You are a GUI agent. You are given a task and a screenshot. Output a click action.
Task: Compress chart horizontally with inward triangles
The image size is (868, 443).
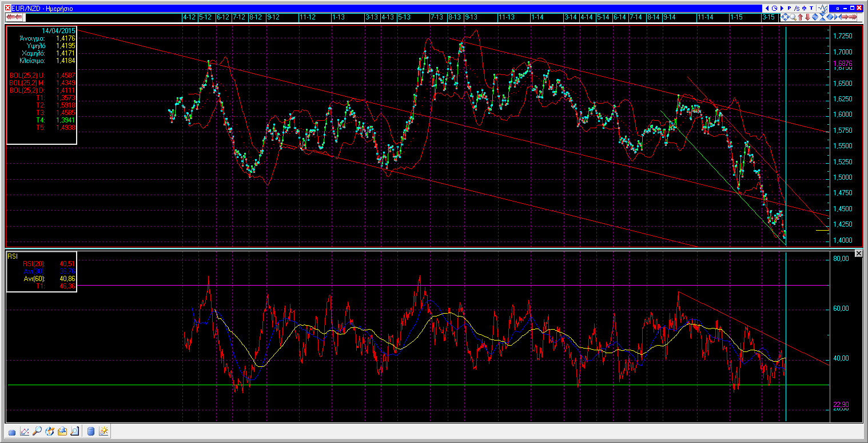click(838, 17)
